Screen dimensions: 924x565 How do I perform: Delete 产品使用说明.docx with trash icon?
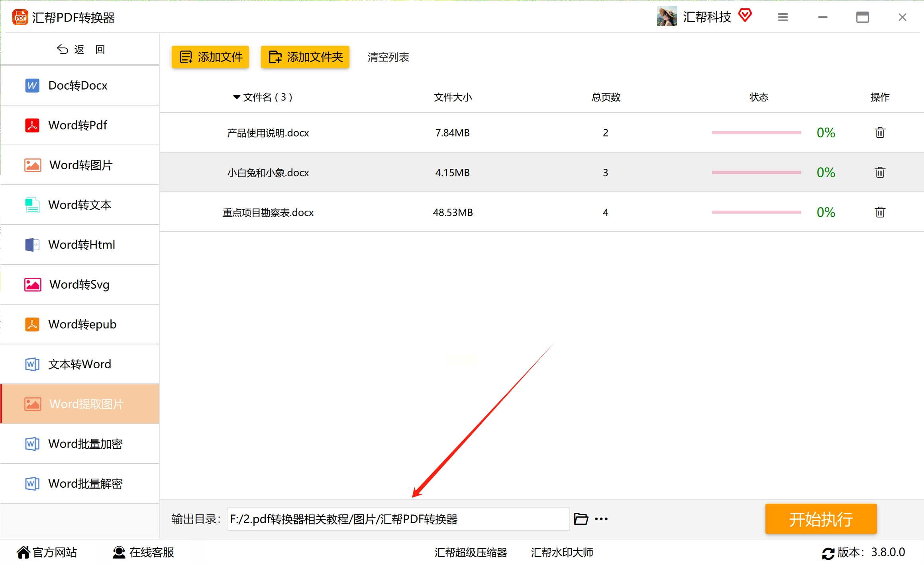point(880,133)
